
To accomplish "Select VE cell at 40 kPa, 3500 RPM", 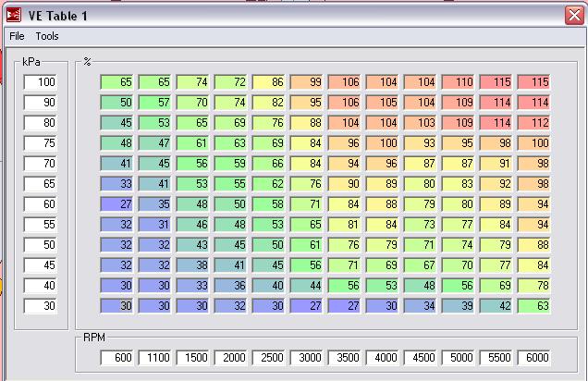I will coord(345,286).
